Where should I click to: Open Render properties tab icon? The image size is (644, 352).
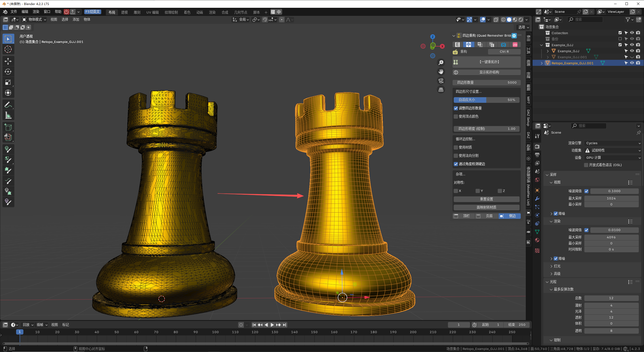[x=537, y=146]
